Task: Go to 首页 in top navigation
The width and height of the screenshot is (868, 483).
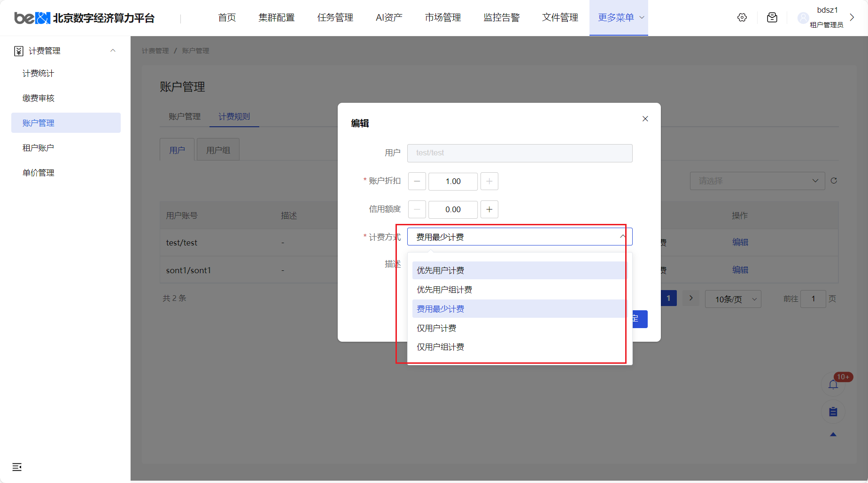Action: click(227, 17)
